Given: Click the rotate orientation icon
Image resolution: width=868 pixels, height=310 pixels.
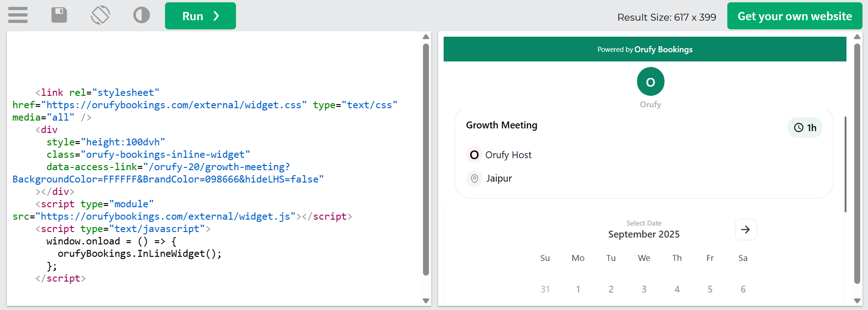Looking at the screenshot, I should 100,15.
